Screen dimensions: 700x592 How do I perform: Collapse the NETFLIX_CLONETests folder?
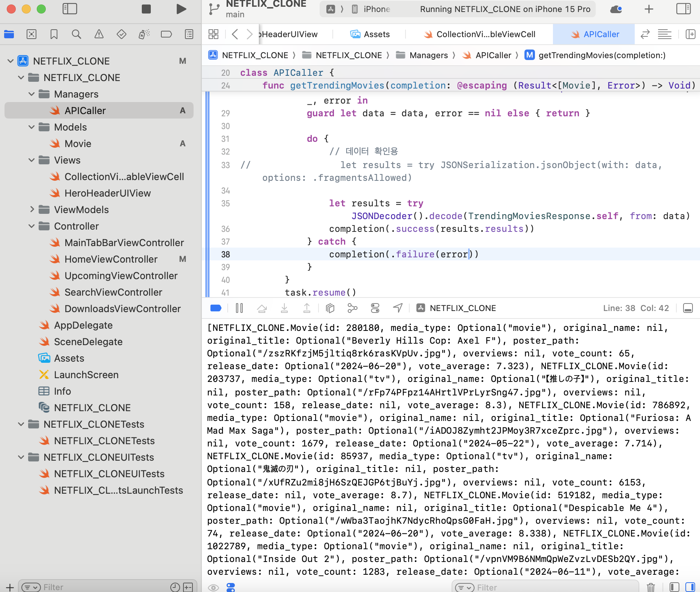21,424
